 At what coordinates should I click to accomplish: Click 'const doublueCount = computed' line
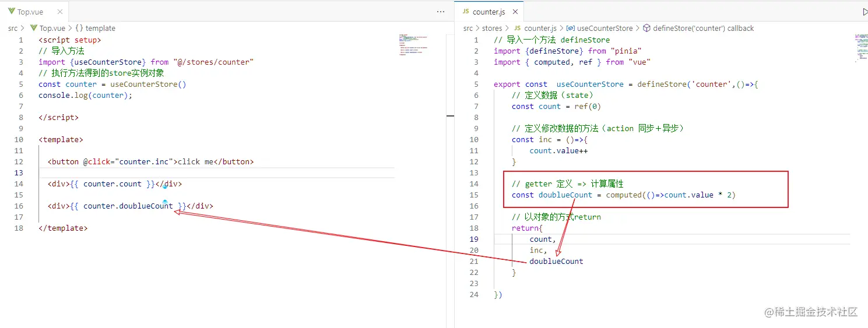(x=624, y=195)
